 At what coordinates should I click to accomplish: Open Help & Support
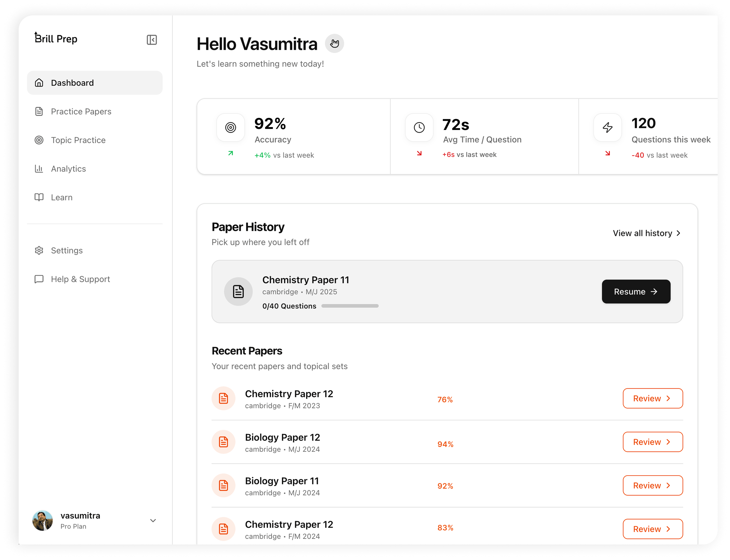[95, 279]
